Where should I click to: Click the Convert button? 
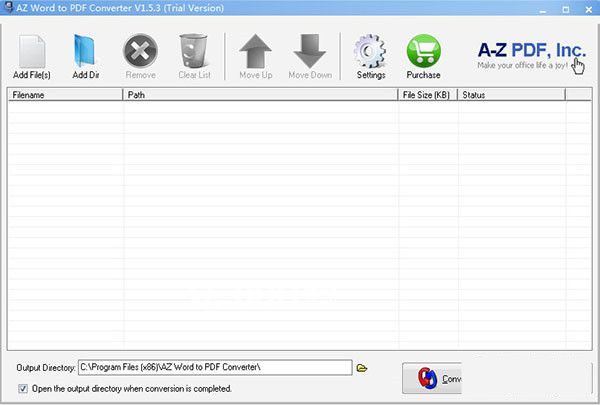pos(432,378)
